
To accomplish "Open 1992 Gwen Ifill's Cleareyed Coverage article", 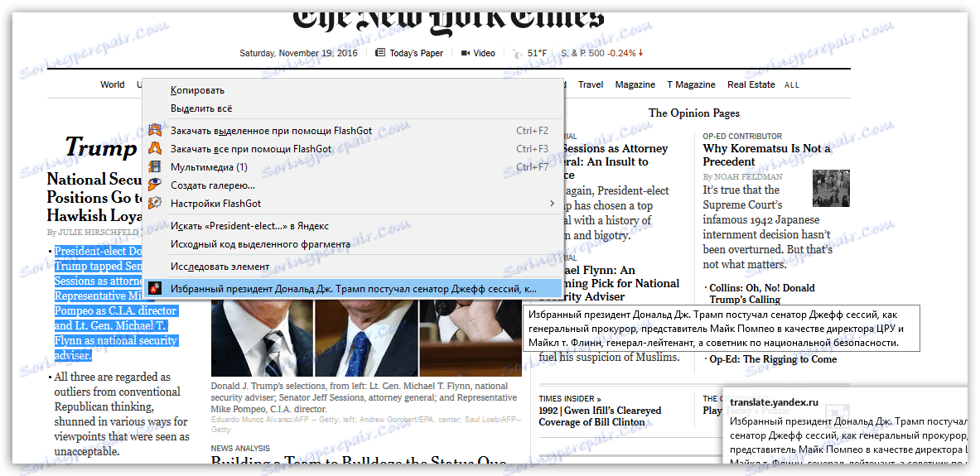I will pyautogui.click(x=600, y=416).
